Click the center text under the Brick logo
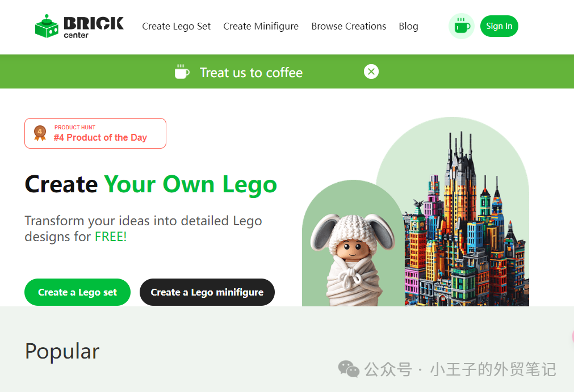This screenshot has height=392, width=574. 76,35
